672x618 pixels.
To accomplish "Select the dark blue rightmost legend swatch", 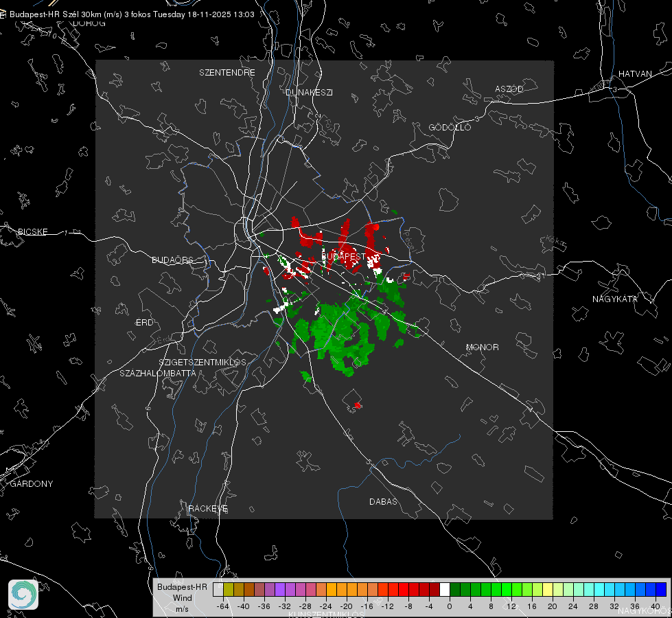I will 661,589.
